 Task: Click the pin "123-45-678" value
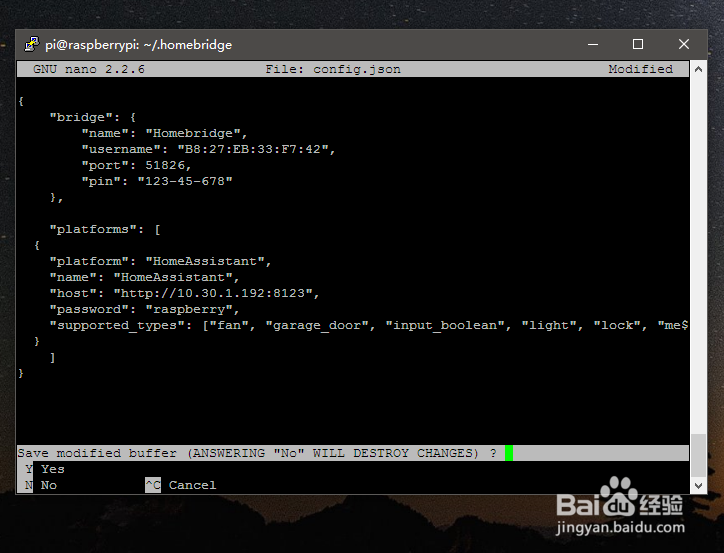[x=185, y=181]
